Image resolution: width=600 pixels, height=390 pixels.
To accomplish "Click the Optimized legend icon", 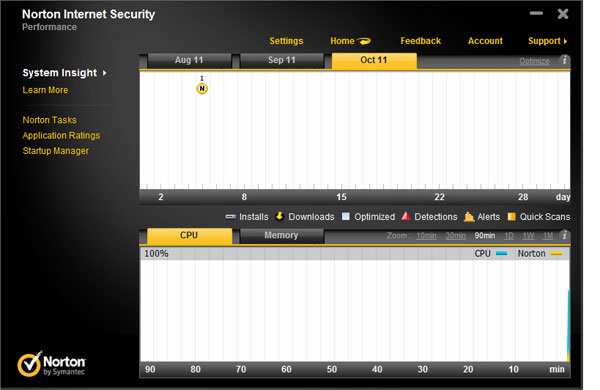I will (346, 216).
